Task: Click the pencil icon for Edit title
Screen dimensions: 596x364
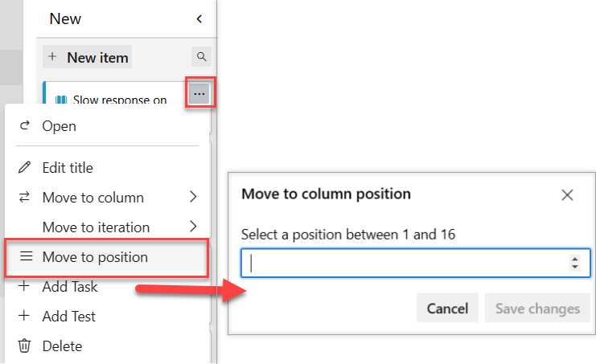Action: point(25,167)
